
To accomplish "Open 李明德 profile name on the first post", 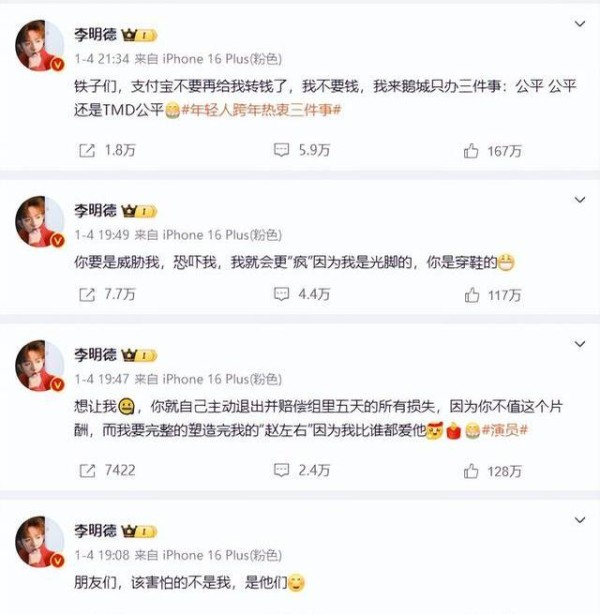I will tap(95, 35).
